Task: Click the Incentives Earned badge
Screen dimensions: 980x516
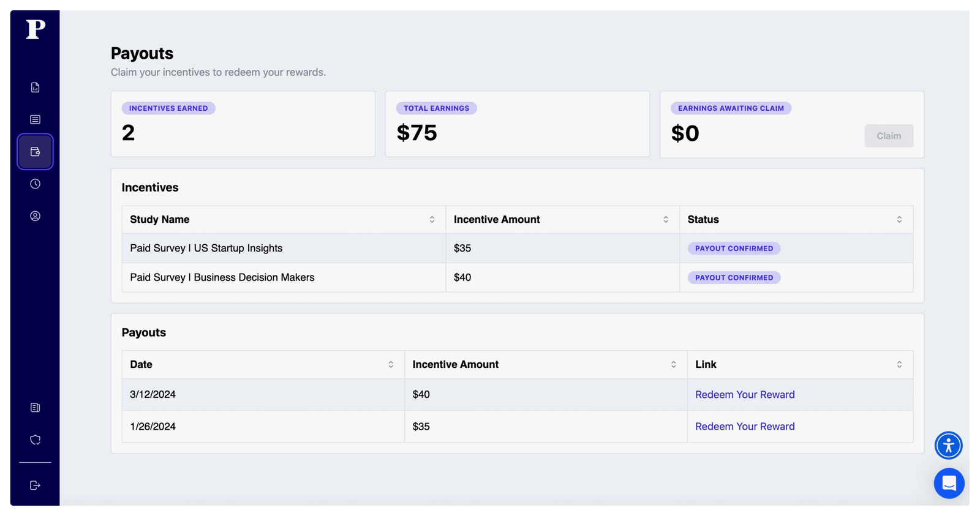Action: 168,108
